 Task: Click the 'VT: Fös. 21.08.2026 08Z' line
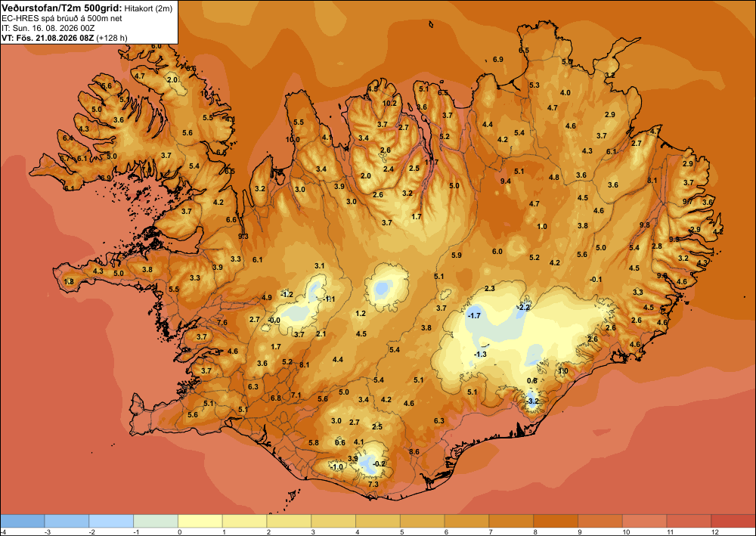pyautogui.click(x=48, y=38)
